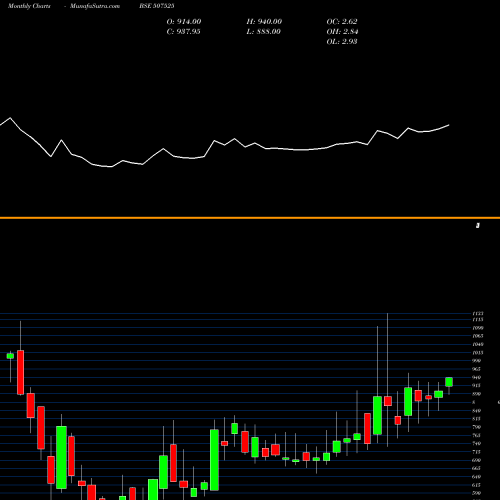Select the 'C: 937.95' close value
The height and width of the screenshot is (500, 500).
183,32
